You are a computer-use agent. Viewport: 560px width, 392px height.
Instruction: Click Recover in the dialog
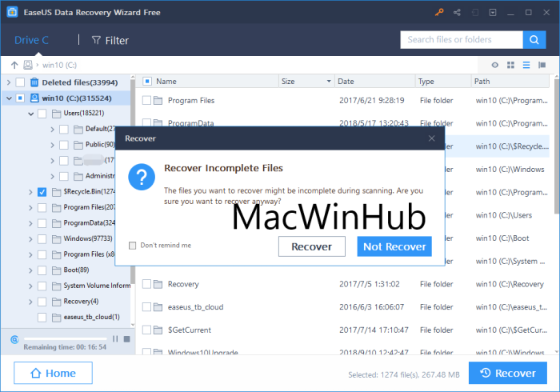pyautogui.click(x=312, y=246)
